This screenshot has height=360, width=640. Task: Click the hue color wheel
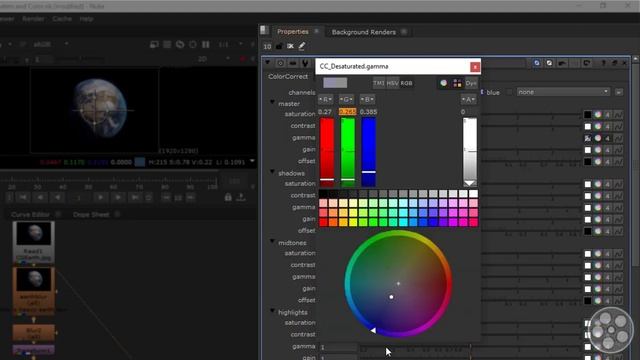tap(398, 284)
